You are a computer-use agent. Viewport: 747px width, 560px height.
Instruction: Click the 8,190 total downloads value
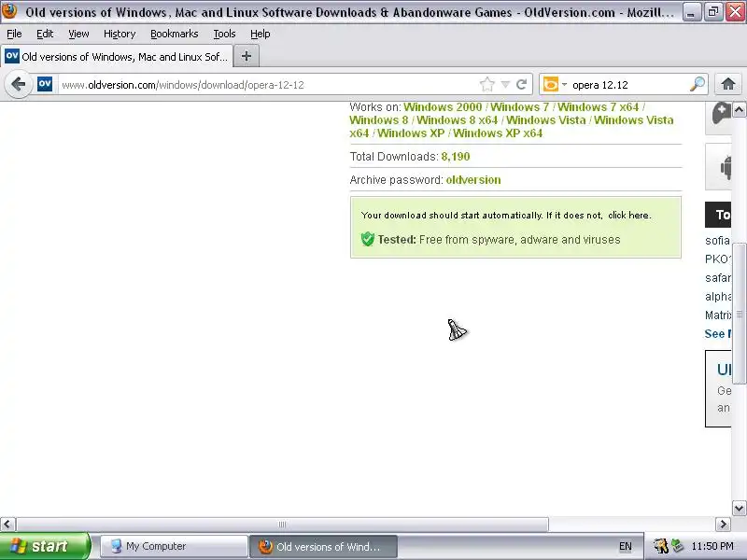[456, 157]
